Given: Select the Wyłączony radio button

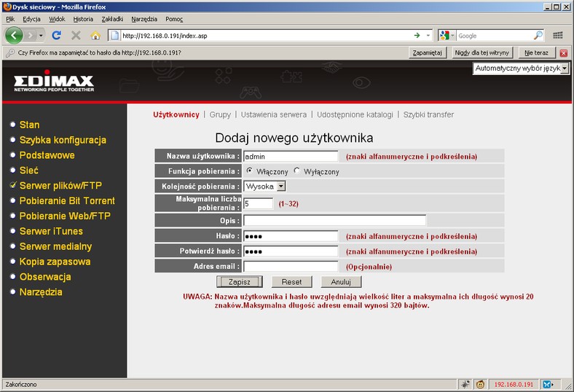Looking at the screenshot, I should (x=297, y=171).
